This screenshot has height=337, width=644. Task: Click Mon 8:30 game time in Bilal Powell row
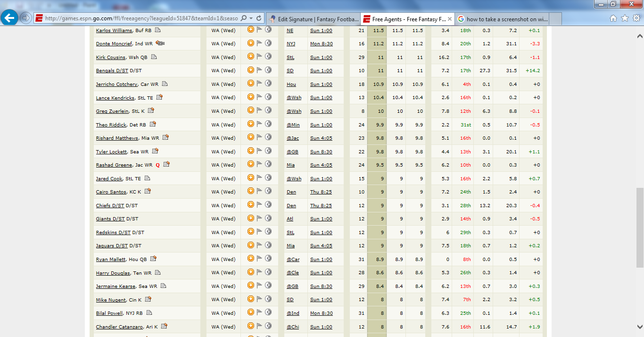point(322,313)
